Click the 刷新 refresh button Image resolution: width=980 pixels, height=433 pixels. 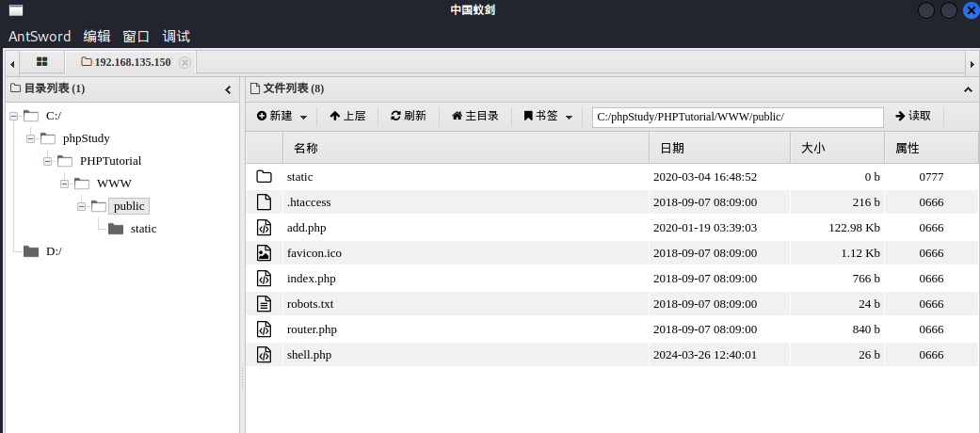(x=409, y=116)
